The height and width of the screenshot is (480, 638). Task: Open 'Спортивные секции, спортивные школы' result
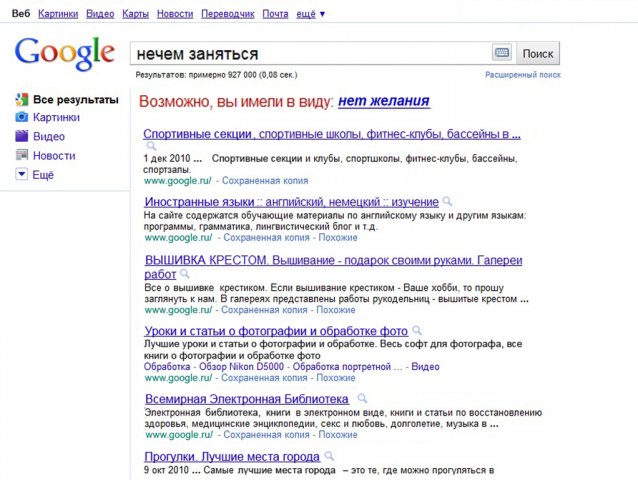pos(332,134)
